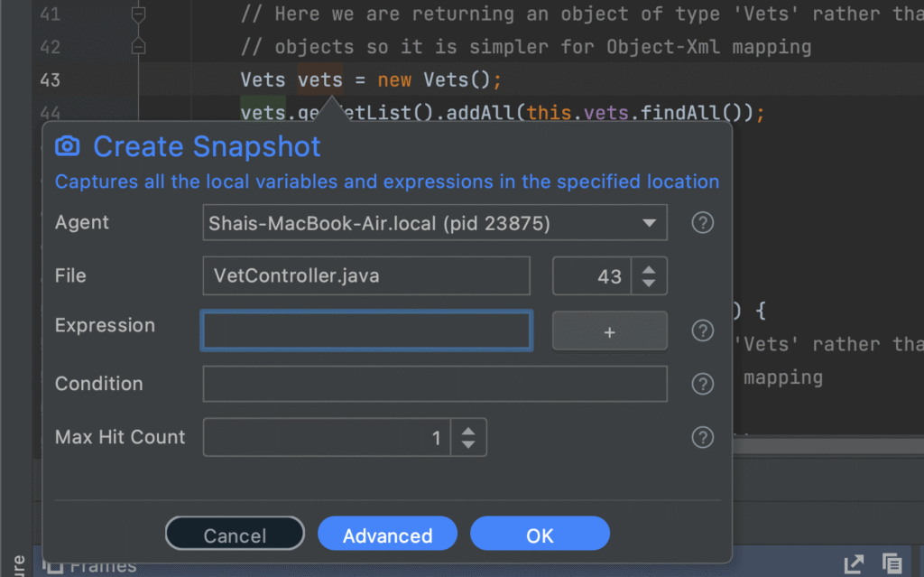The image size is (924, 577).
Task: Click the plus button to add expression
Action: (x=609, y=331)
